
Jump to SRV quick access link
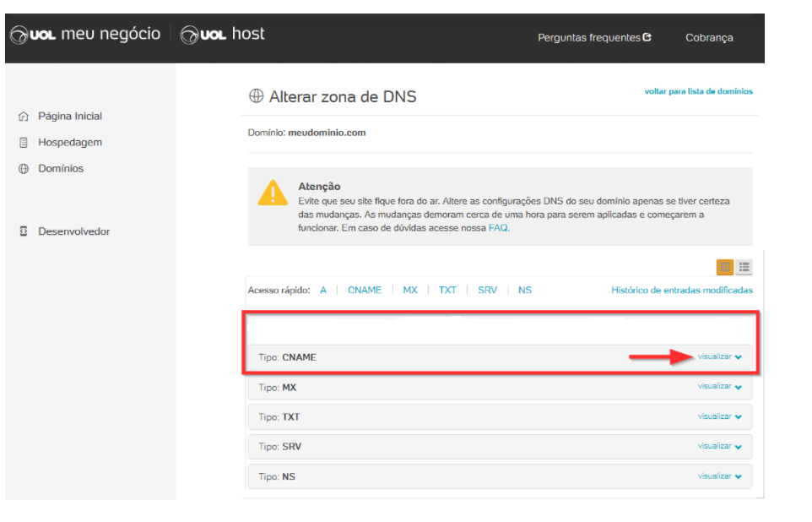[x=487, y=291]
